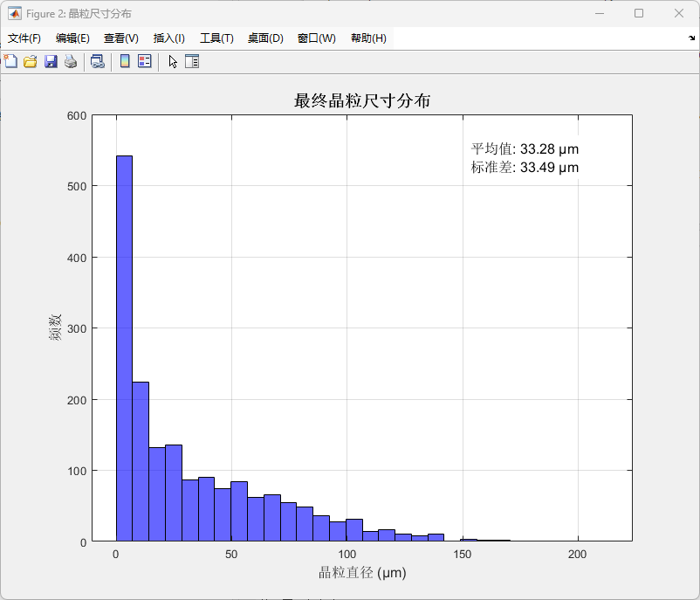Expand the 插入(I) menu
This screenshot has width=700, height=600.
tap(169, 38)
